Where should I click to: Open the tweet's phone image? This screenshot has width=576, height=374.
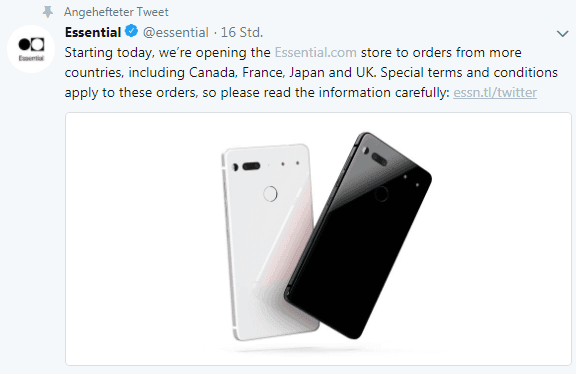coord(318,239)
